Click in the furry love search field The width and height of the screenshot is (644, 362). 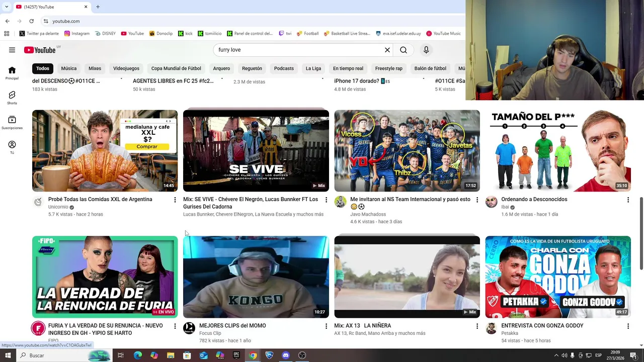(297, 50)
